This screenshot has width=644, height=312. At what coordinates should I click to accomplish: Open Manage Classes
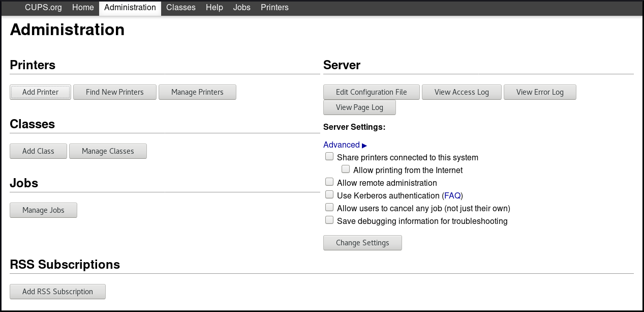click(108, 151)
